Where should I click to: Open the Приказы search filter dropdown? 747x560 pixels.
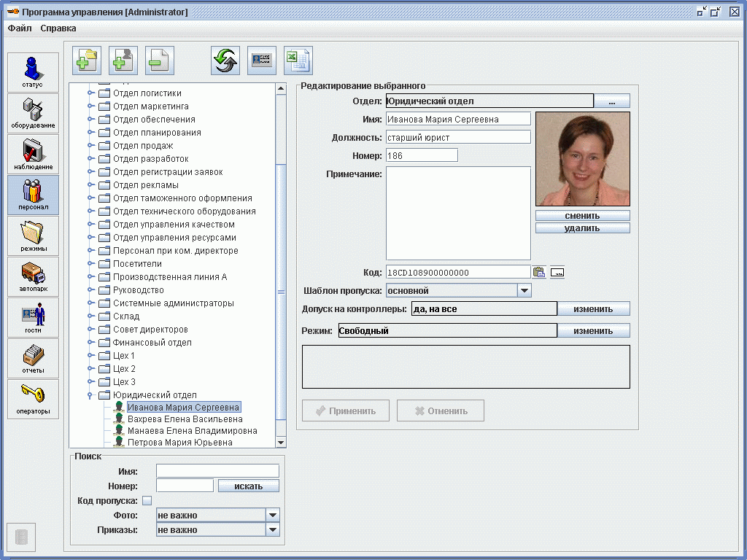(x=273, y=530)
